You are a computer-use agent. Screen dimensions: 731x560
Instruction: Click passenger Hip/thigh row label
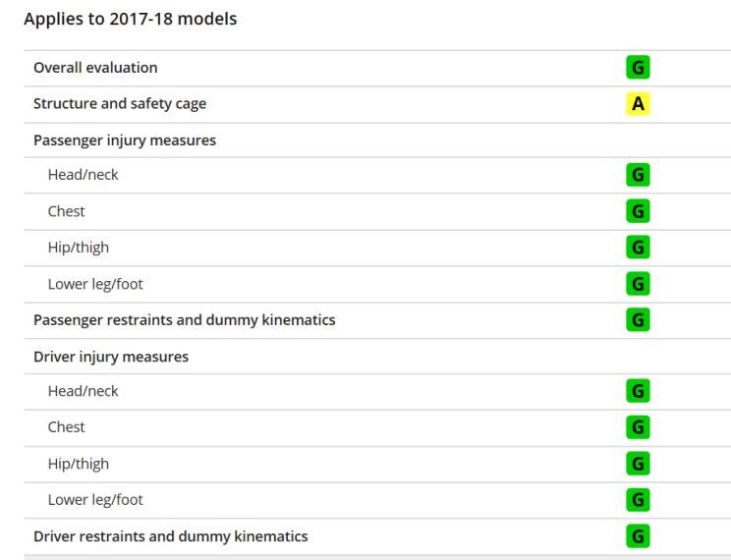(x=79, y=248)
